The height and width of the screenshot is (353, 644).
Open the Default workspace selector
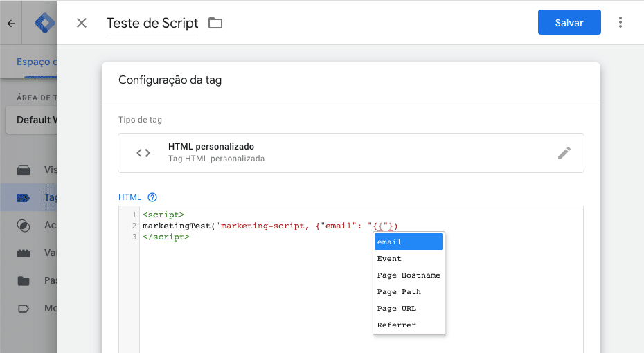pyautogui.click(x=31, y=120)
